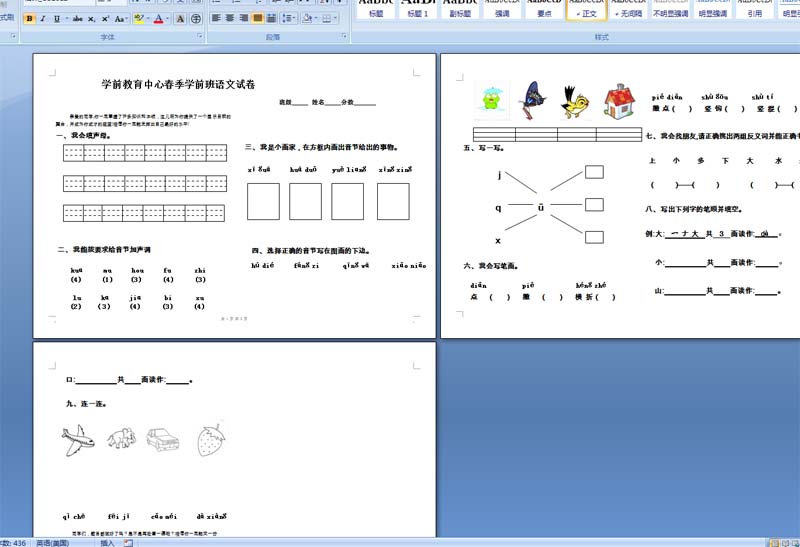Click the car drawing on page three
This screenshot has height=547, width=800.
pyautogui.click(x=163, y=440)
